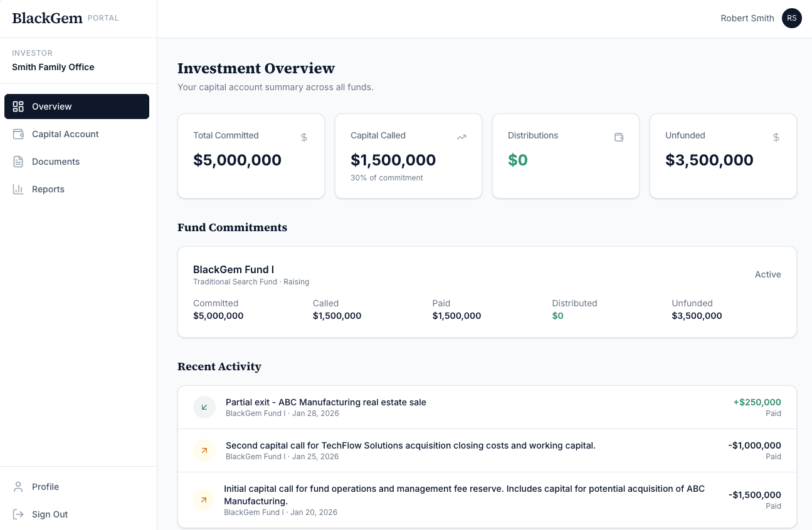
Task: Click the 30% of commitment text
Action: (387, 178)
